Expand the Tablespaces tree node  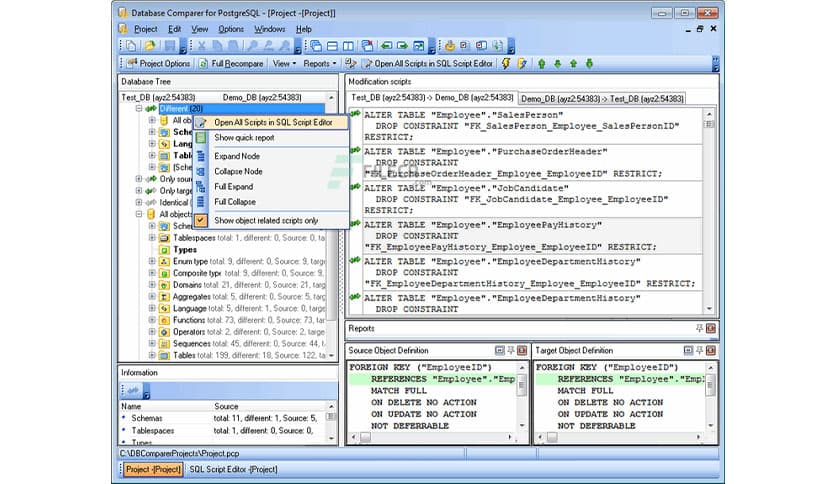152,237
